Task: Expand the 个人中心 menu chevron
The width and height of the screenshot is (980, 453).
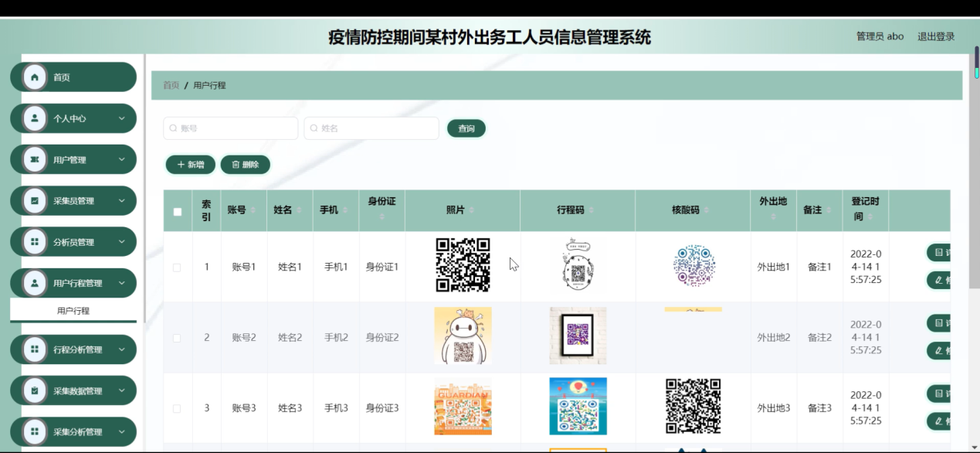Action: [x=121, y=118]
